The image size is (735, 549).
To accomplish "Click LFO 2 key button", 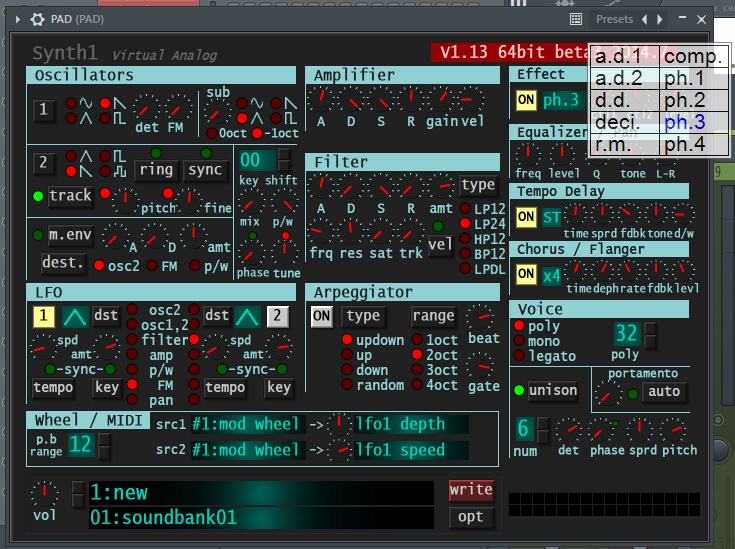I will [279, 388].
